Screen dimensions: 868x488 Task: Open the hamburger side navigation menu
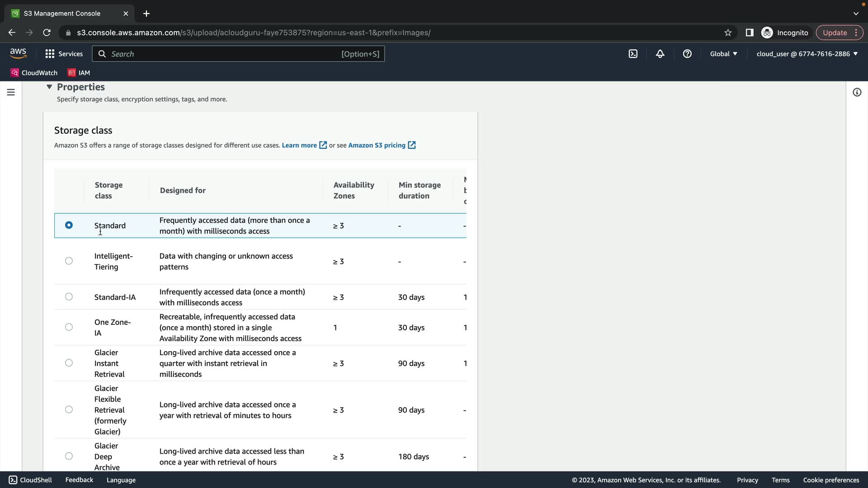(x=11, y=92)
